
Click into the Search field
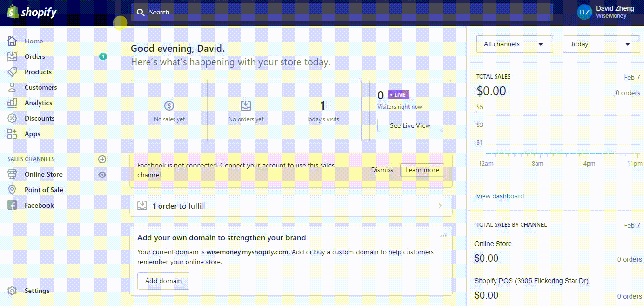click(342, 12)
